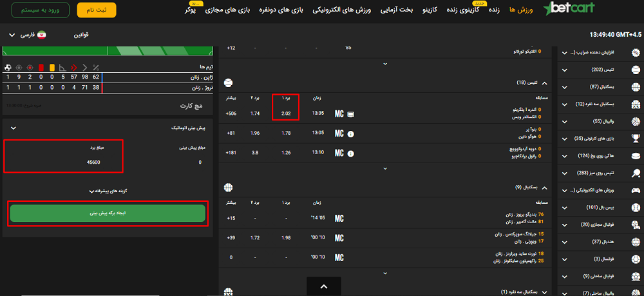Open +181 more markets link

click(x=231, y=153)
